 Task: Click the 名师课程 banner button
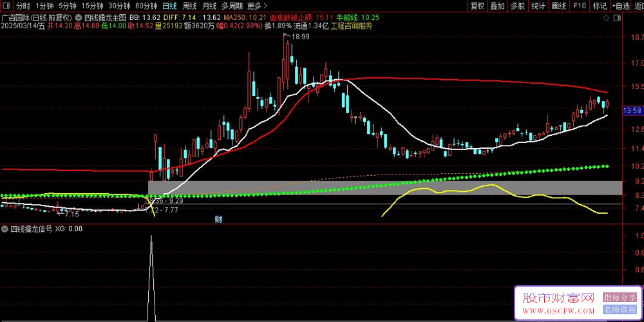click(620, 309)
